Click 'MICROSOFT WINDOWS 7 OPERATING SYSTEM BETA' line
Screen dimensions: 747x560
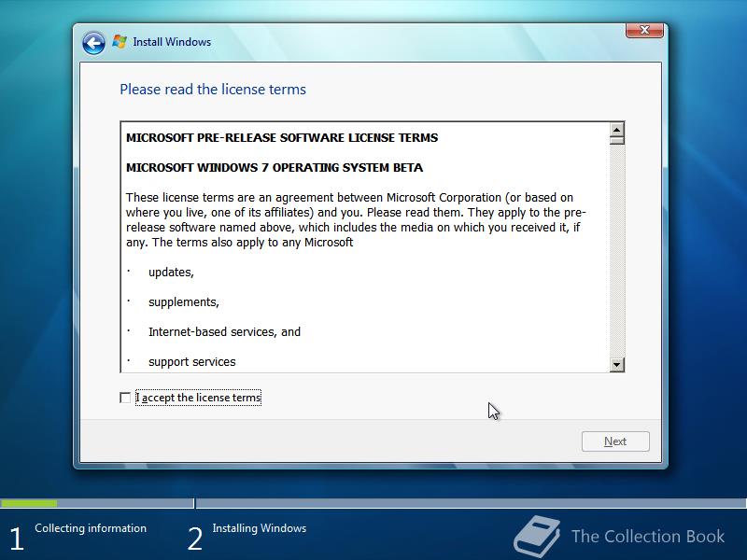point(275,168)
